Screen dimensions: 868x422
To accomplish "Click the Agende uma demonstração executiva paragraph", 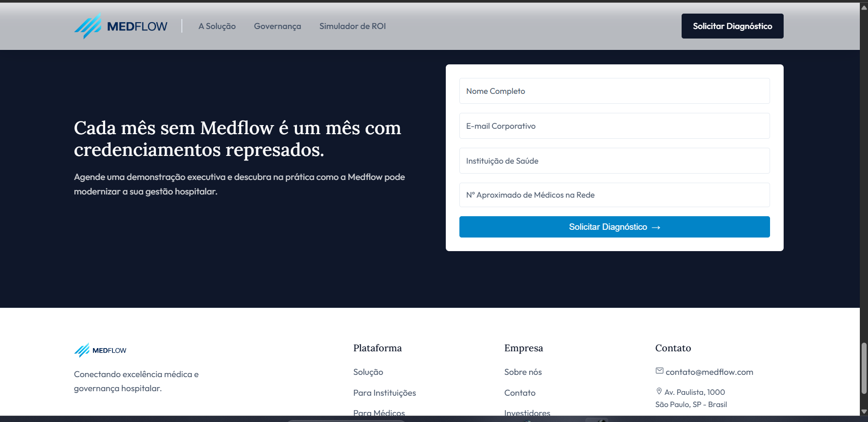I will [239, 184].
